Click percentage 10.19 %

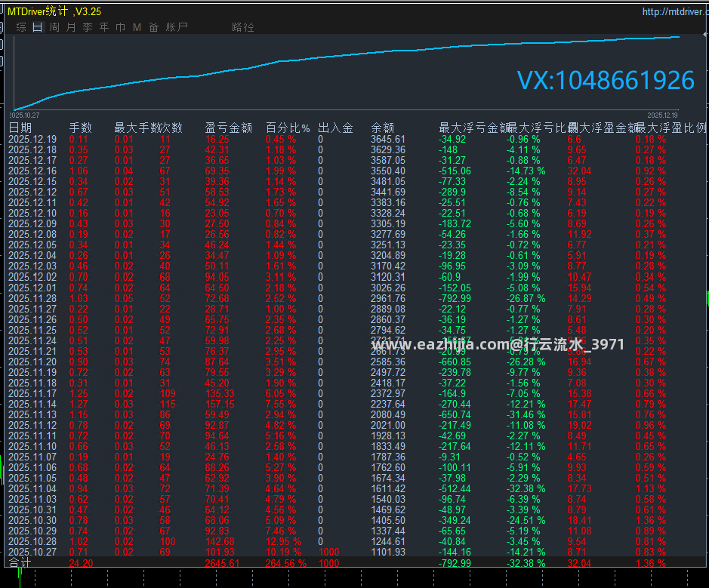click(x=283, y=552)
